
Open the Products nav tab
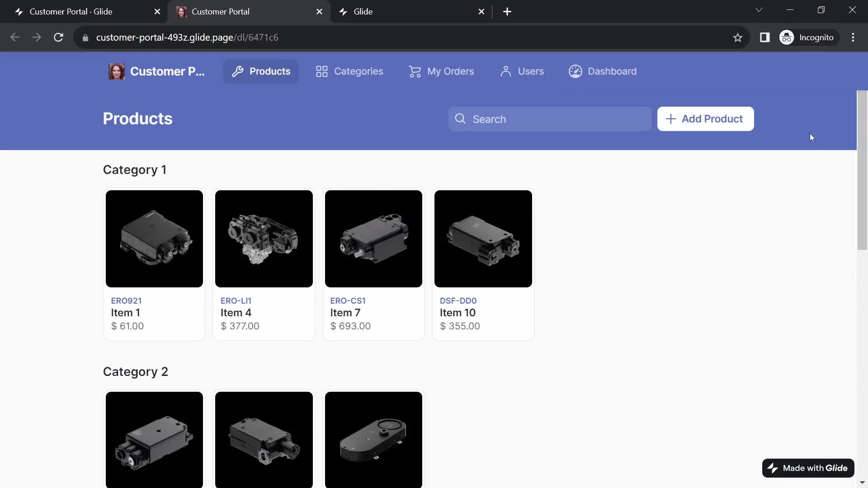click(261, 71)
